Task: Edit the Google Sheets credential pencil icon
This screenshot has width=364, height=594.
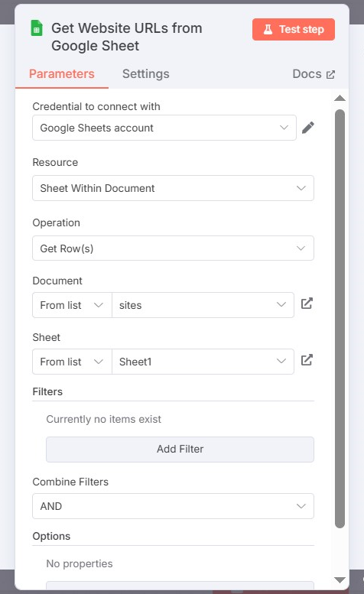Action: (x=308, y=128)
